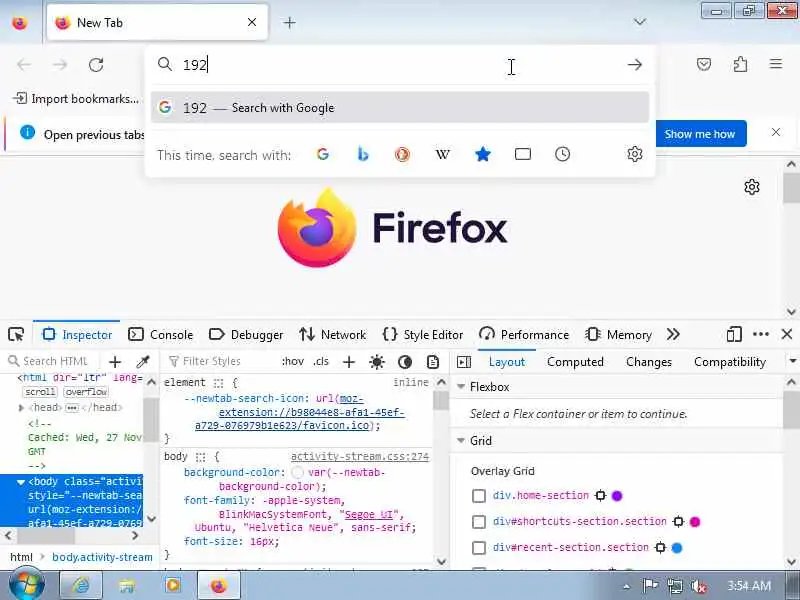Collapse the Grid section
This screenshot has height=600, width=800.
[461, 440]
